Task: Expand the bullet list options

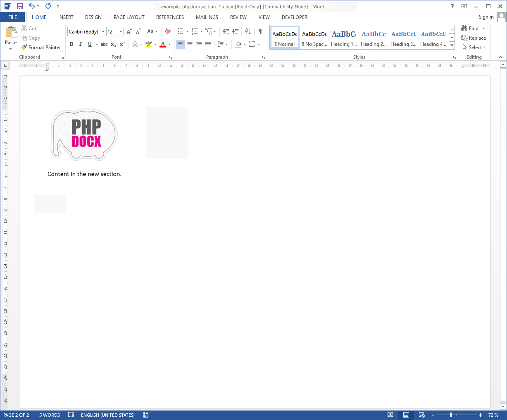Action: tap(187, 32)
